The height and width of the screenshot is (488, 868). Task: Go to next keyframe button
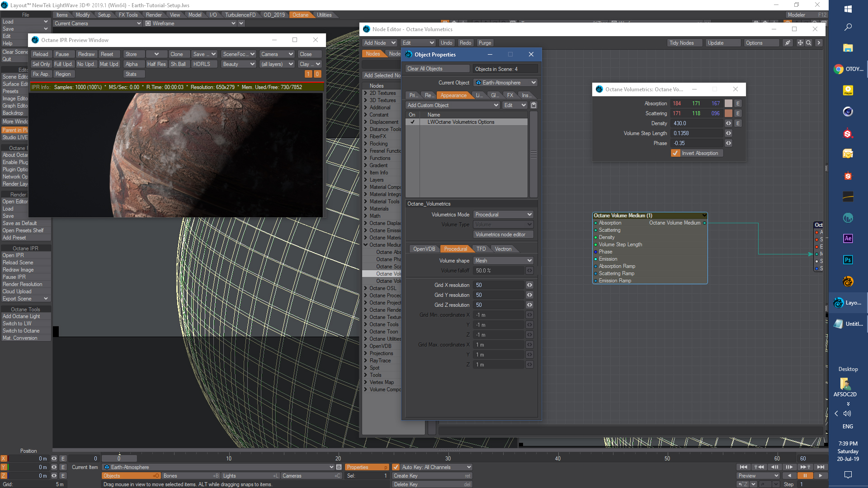[x=805, y=467]
